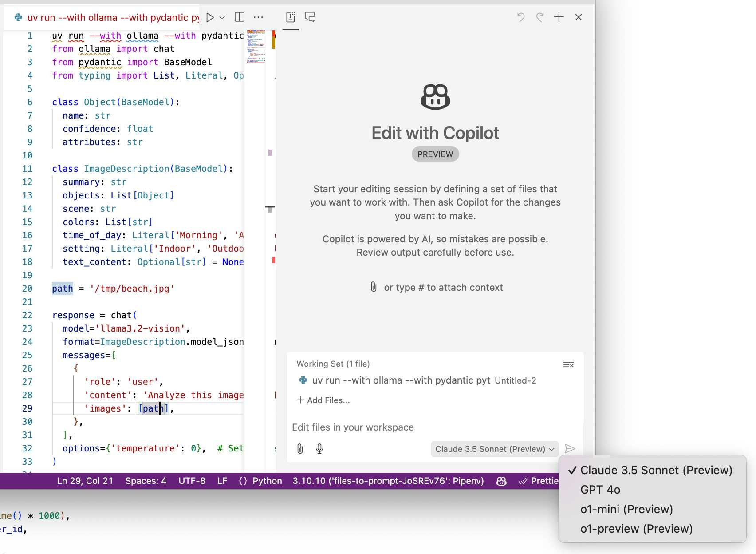Screen dimensions: 756x554
Task: Choose o1-mini (Preview) model
Action: pos(652,509)
